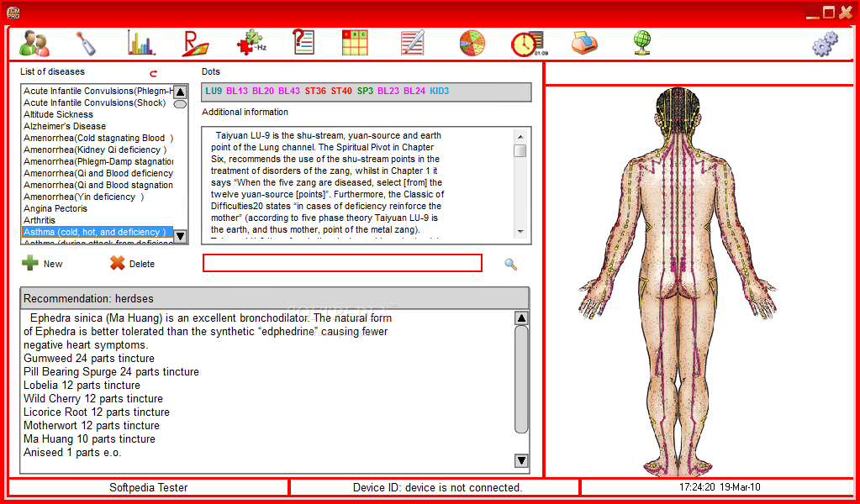Viewport: 860px width, 504px height.
Task: Click the red refresh arrow near List of diseases
Action: pyautogui.click(x=154, y=73)
